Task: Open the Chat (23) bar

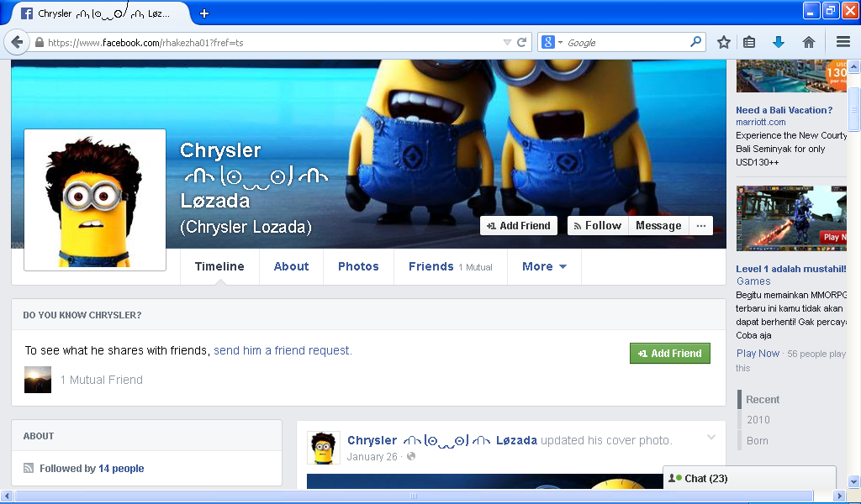Action: (749, 478)
